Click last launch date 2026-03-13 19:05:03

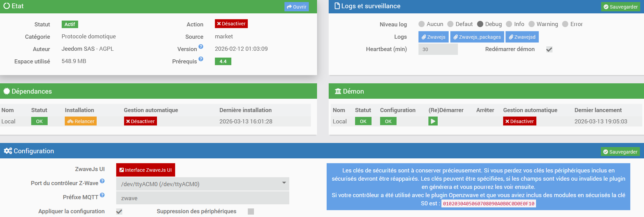point(601,121)
